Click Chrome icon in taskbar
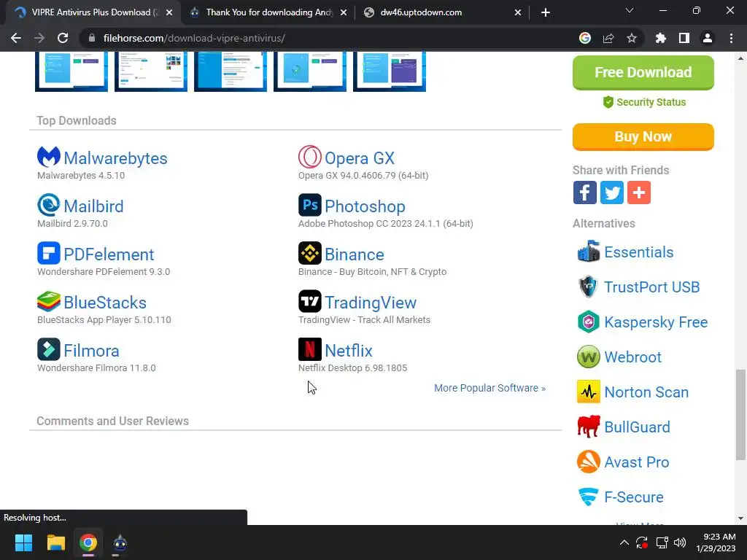Viewport: 747px width, 560px height. [88, 542]
